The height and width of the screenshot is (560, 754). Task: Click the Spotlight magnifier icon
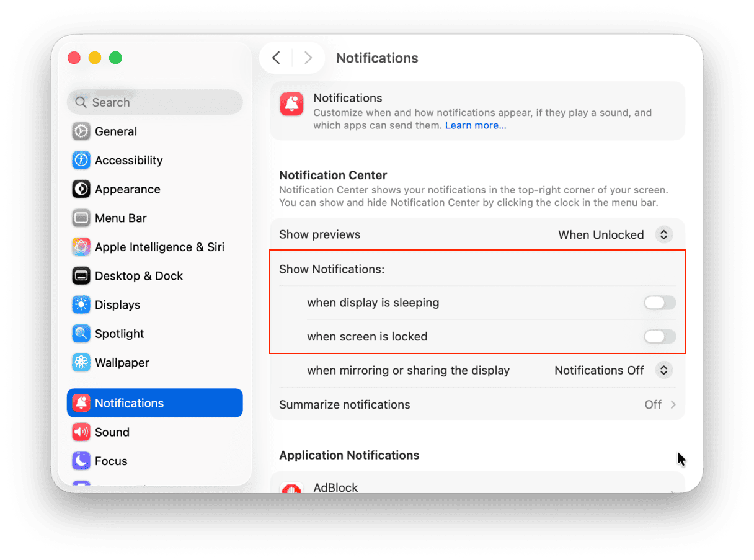coord(81,334)
